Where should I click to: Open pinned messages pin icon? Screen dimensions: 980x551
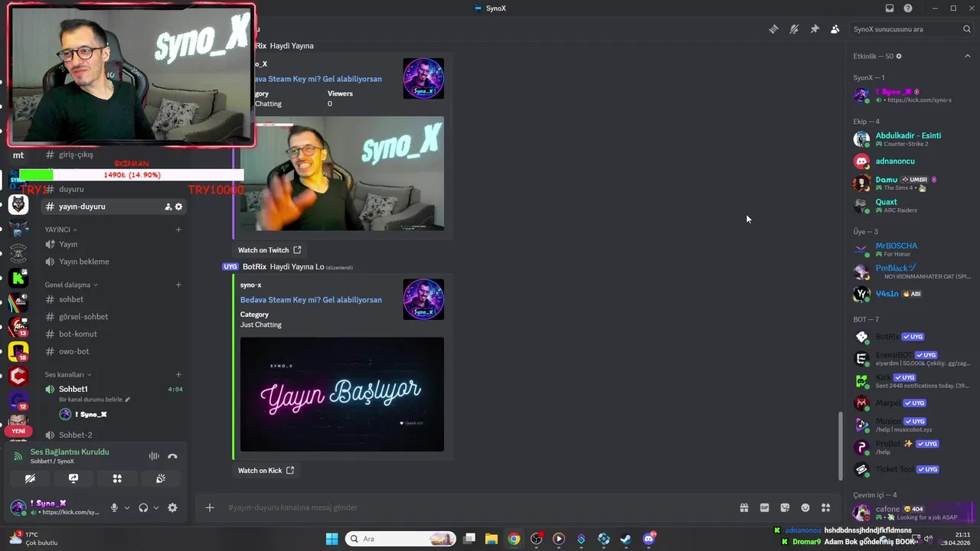click(x=815, y=29)
